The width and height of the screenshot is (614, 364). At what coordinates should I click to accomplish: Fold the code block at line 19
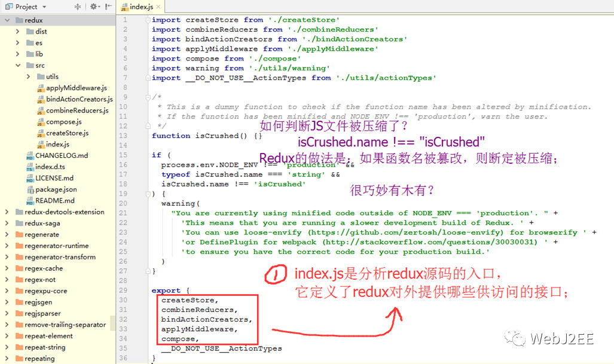(148, 193)
